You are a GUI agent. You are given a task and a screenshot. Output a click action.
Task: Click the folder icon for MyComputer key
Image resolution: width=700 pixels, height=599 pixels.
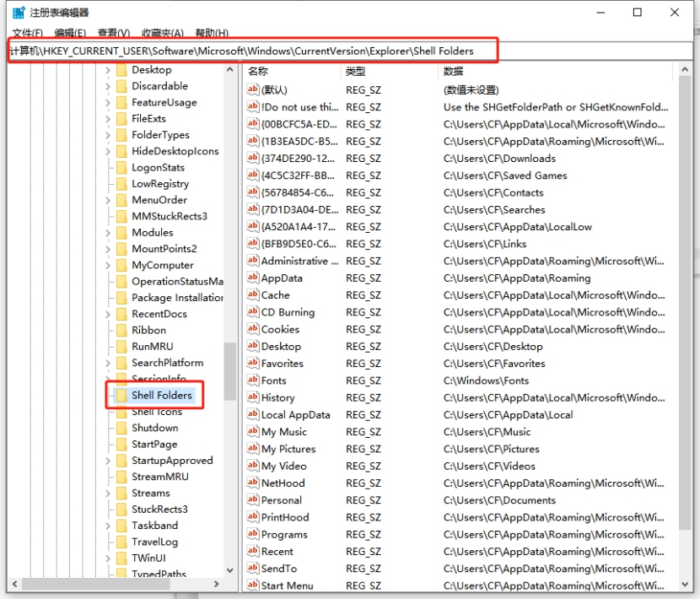pos(121,265)
